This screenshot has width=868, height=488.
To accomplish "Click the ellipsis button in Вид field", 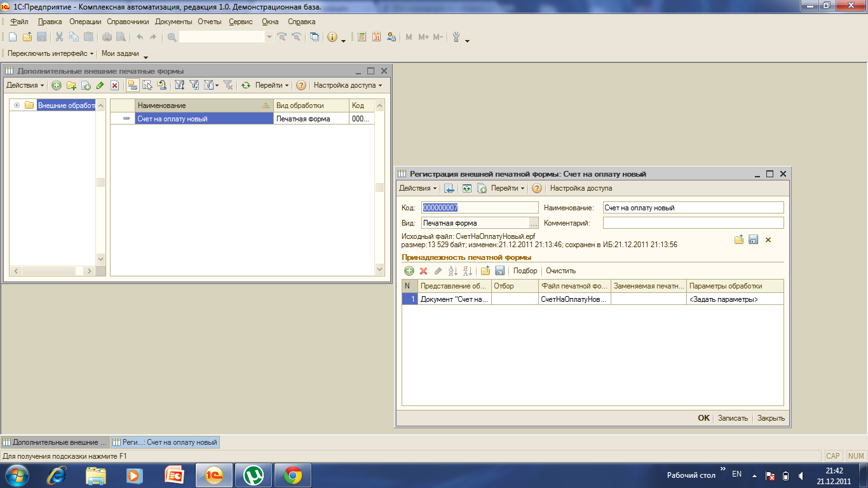I will [534, 223].
